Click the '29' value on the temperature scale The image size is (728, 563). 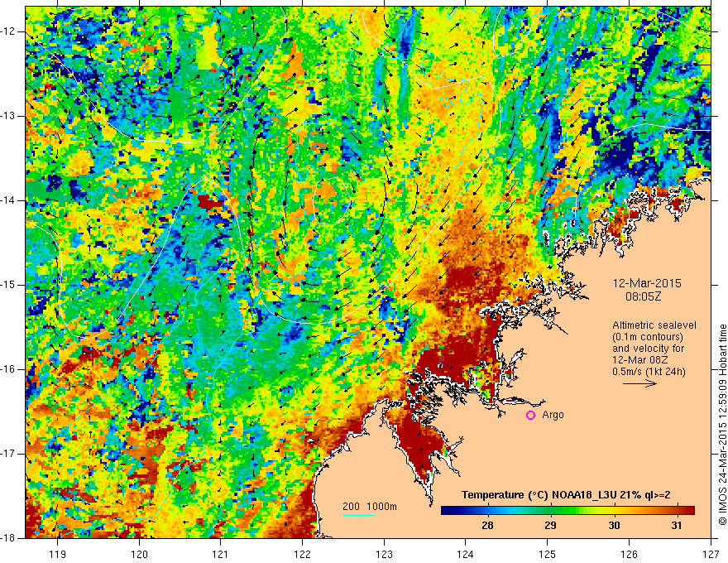pyautogui.click(x=550, y=526)
